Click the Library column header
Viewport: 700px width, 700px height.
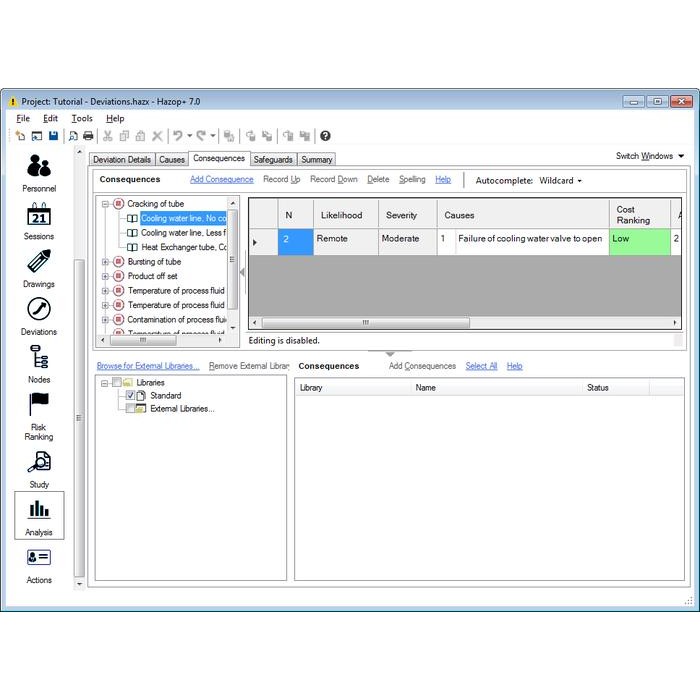tap(353, 388)
